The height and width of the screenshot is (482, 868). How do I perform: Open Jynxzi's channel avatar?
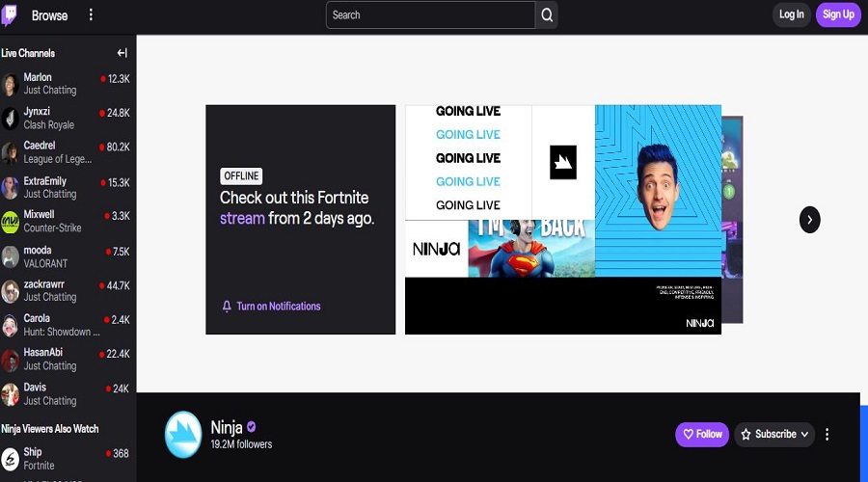(10, 119)
